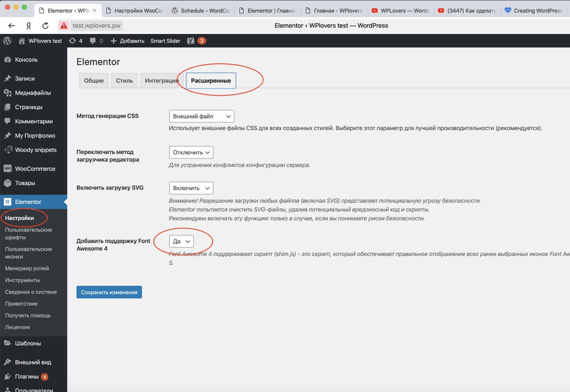Image resolution: width=570 pixels, height=392 pixels.
Task: Open Лицензия submenu item
Action: tap(17, 327)
